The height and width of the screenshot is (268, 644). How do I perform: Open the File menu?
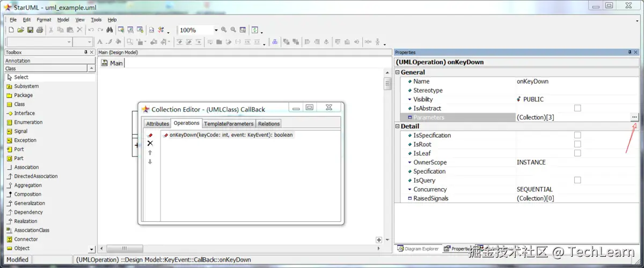(x=13, y=20)
